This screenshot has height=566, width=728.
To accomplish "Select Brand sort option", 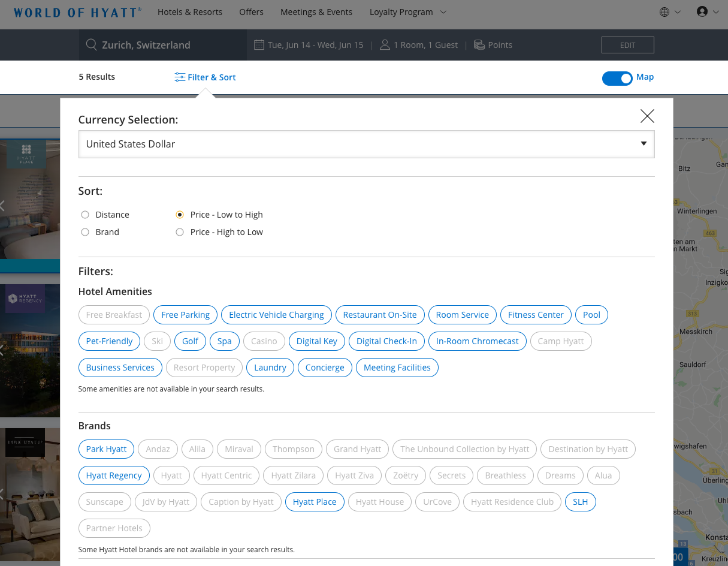I will click(x=85, y=232).
